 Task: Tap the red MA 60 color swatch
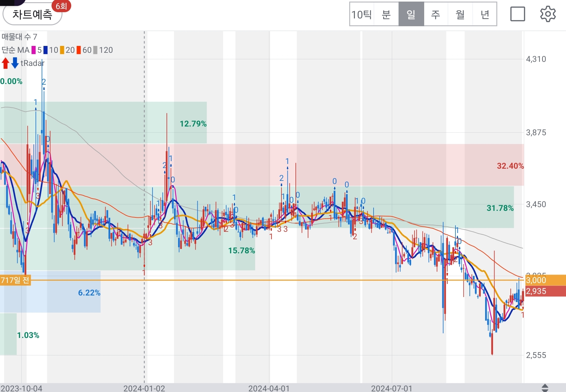point(79,50)
